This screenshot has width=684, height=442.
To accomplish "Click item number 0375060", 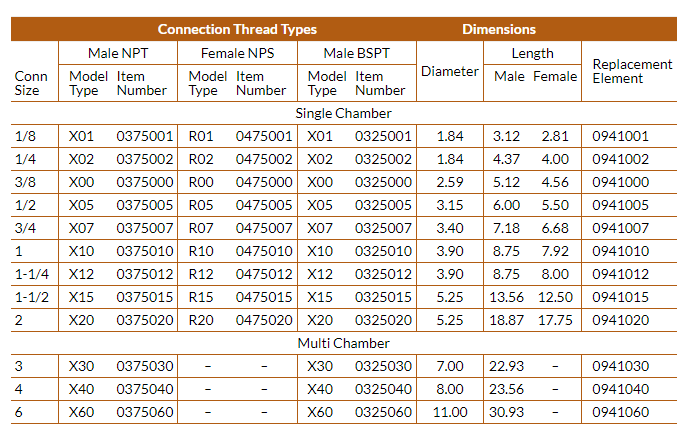I will pyautogui.click(x=145, y=412).
